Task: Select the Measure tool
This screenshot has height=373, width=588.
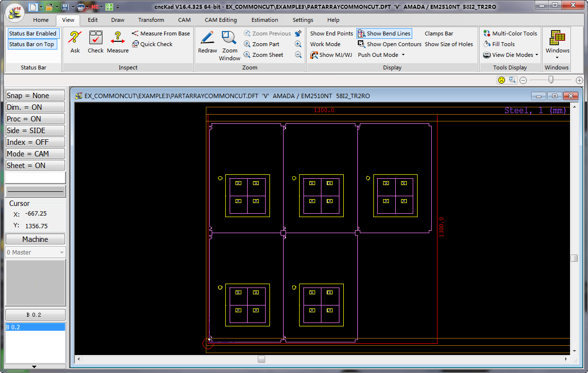Action: point(118,42)
